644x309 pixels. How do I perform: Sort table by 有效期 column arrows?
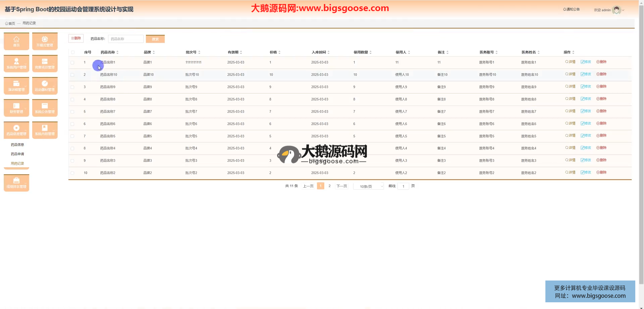tap(241, 52)
